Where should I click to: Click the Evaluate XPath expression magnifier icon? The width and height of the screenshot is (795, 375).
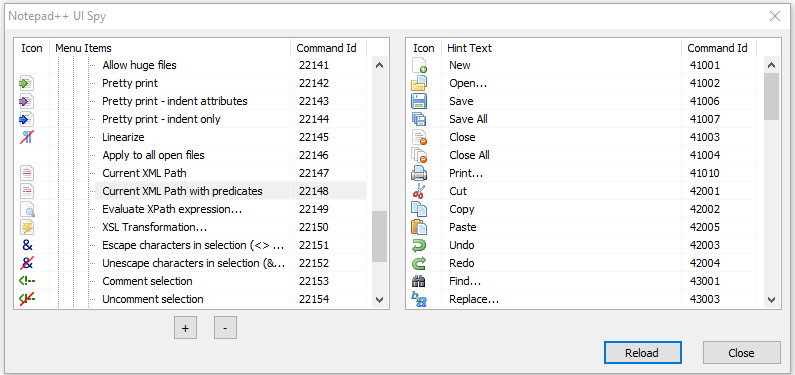pyautogui.click(x=26, y=209)
